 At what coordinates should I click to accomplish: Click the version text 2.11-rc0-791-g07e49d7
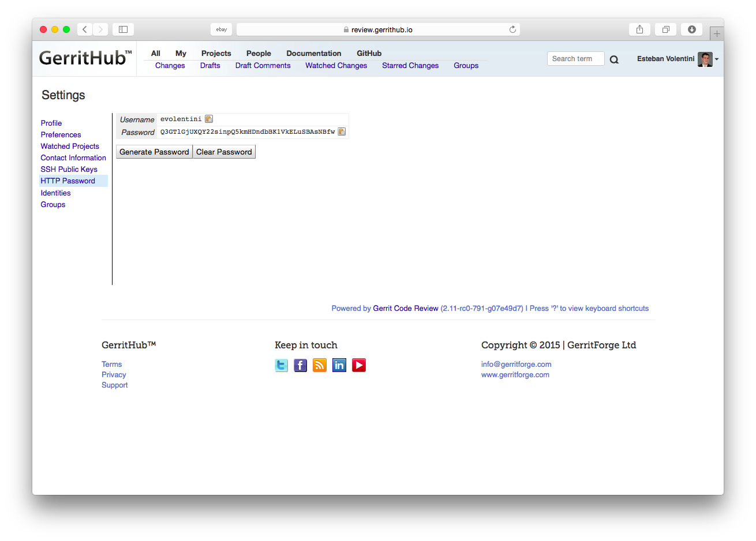(x=482, y=308)
